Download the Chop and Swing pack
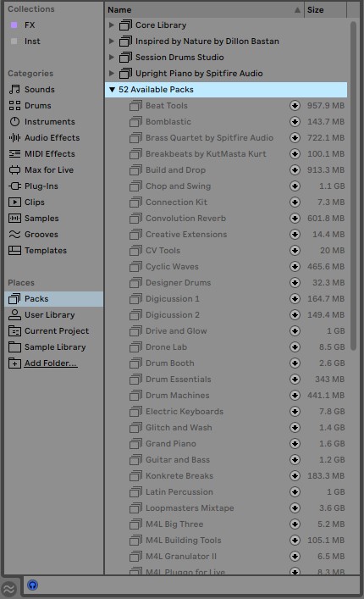This screenshot has height=599, width=364. [295, 186]
